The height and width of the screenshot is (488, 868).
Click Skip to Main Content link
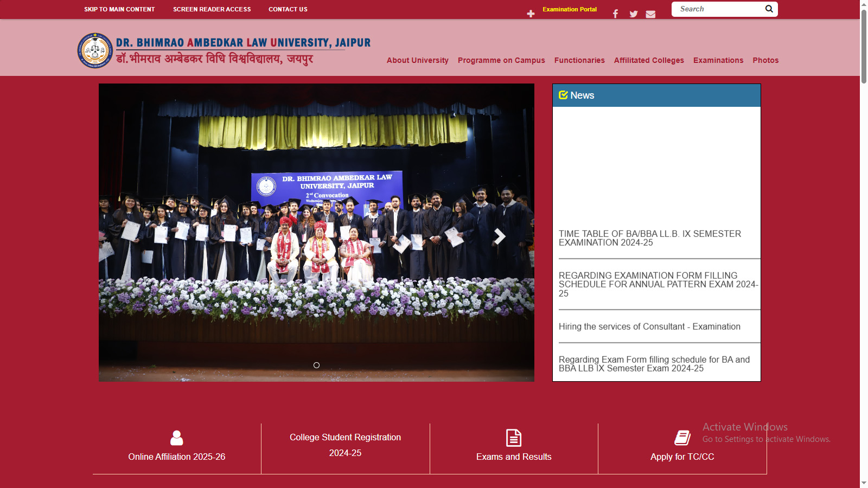pyautogui.click(x=119, y=9)
